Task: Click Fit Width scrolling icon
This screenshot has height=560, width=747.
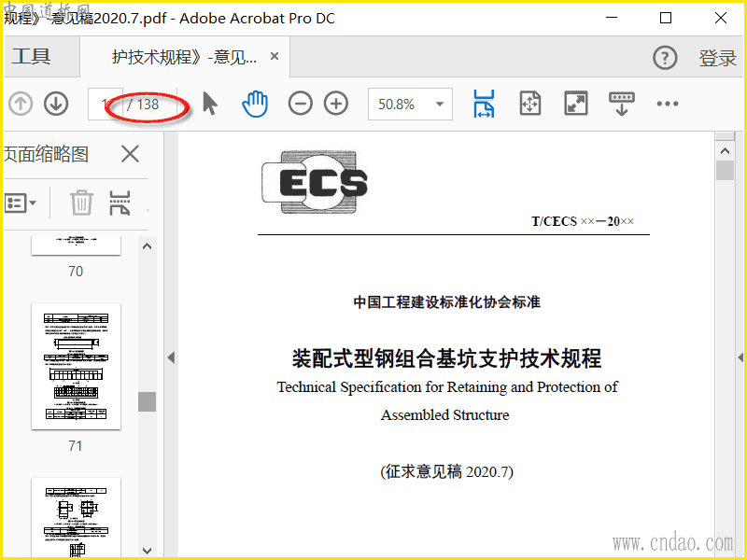Action: click(484, 104)
